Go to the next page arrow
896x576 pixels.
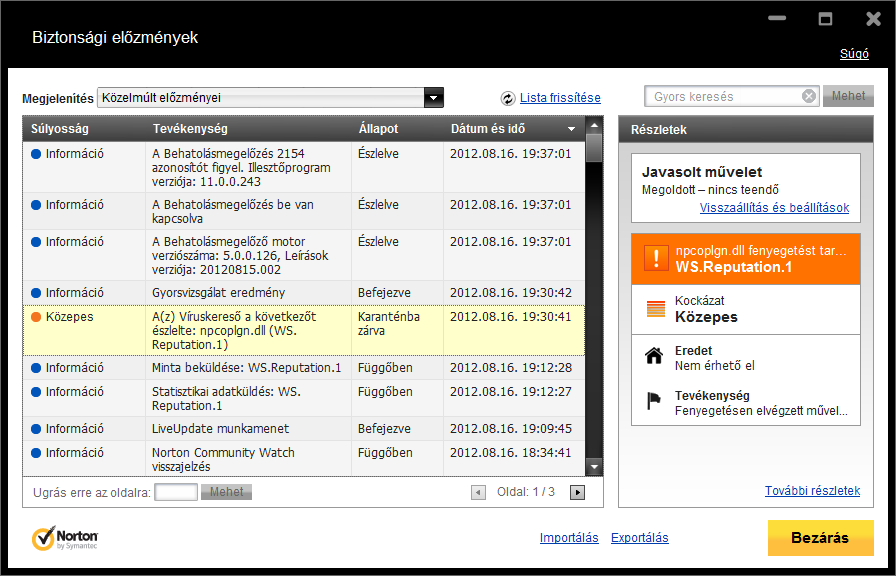point(578,492)
